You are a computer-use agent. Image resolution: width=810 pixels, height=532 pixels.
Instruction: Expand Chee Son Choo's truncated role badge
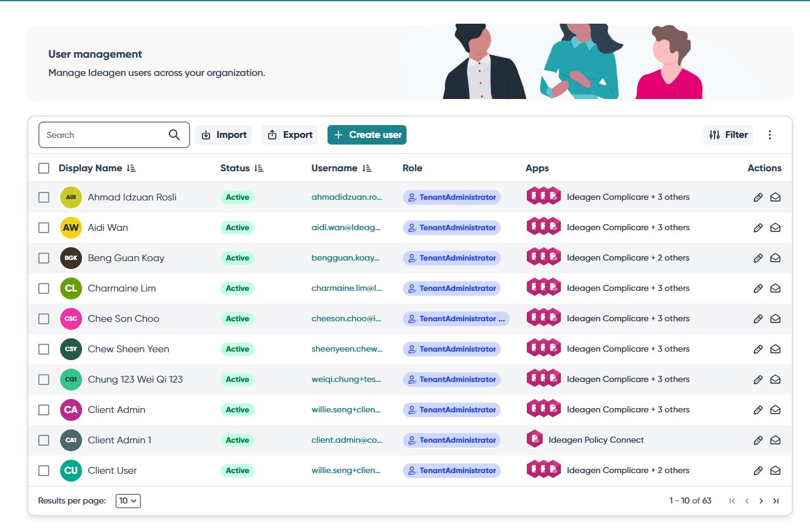[x=456, y=319]
